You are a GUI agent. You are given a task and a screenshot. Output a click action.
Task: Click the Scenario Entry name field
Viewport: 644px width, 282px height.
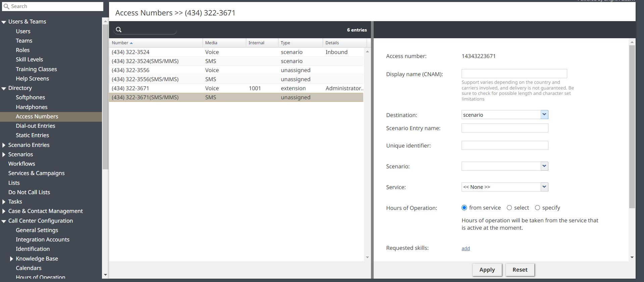505,128
